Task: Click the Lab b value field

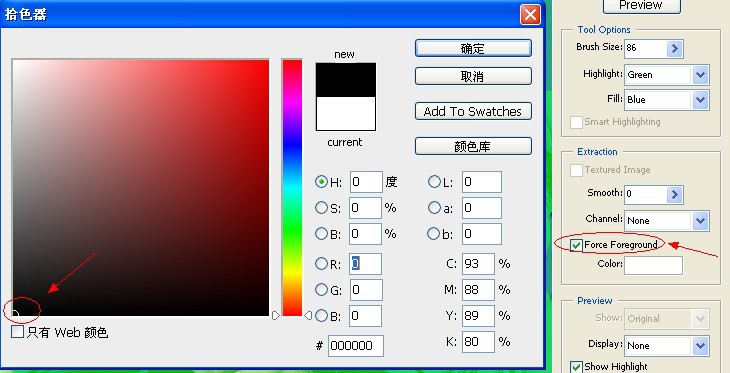Action: [482, 233]
